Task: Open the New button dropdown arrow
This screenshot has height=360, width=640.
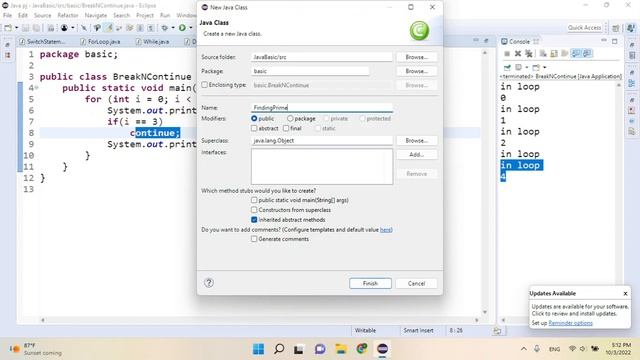Action: tap(16, 28)
